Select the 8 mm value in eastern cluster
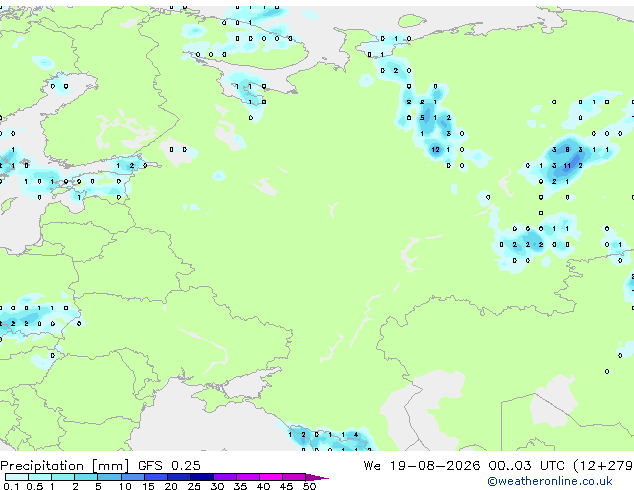Screen dimensions: 634x490 click(567, 150)
